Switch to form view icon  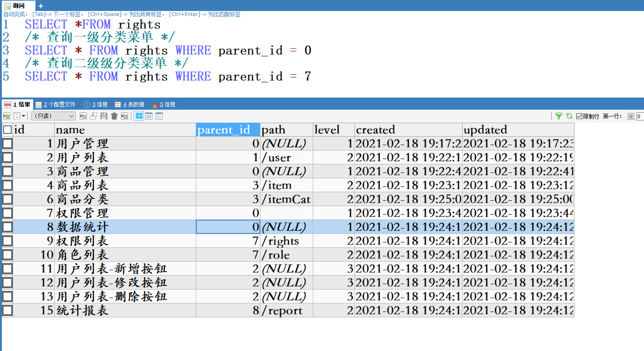pos(149,116)
